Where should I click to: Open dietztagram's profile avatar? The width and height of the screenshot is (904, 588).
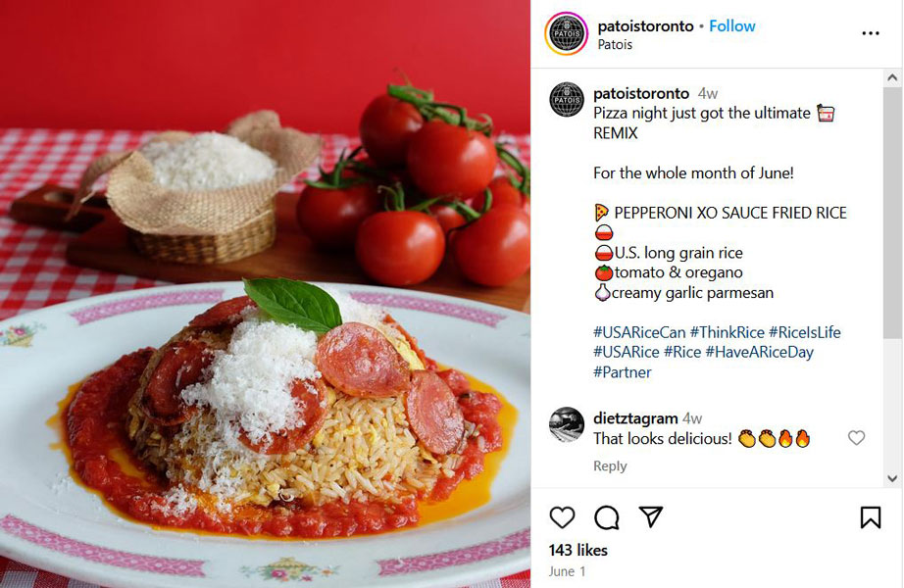[x=566, y=424]
